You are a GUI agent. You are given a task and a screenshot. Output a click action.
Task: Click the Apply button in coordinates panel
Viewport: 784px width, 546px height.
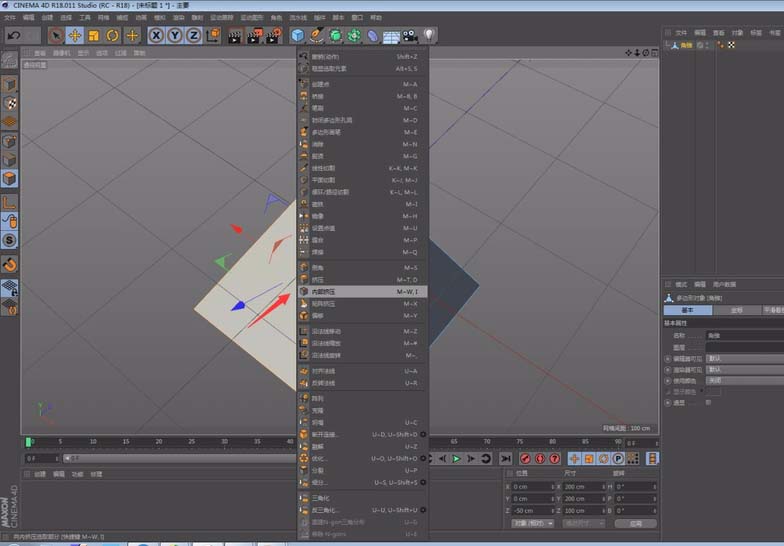coord(636,524)
